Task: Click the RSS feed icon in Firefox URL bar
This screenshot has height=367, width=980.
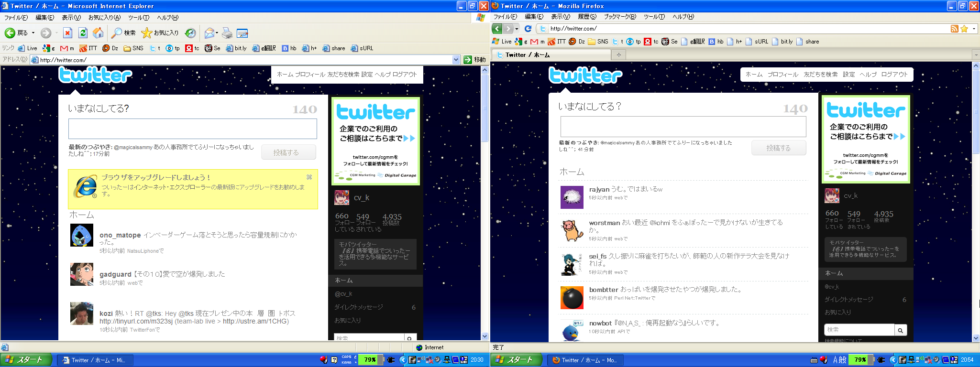Action: (954, 29)
